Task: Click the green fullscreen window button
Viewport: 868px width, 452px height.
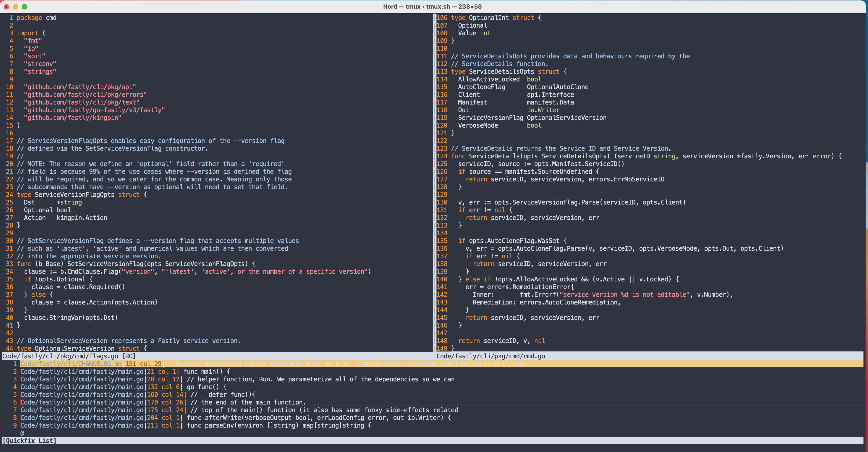Action: click(24, 6)
